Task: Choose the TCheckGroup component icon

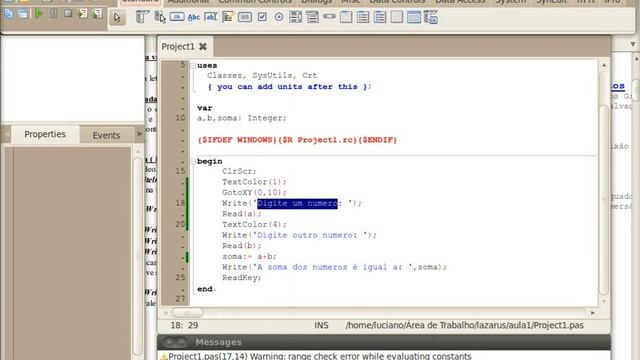Action: coord(380,17)
